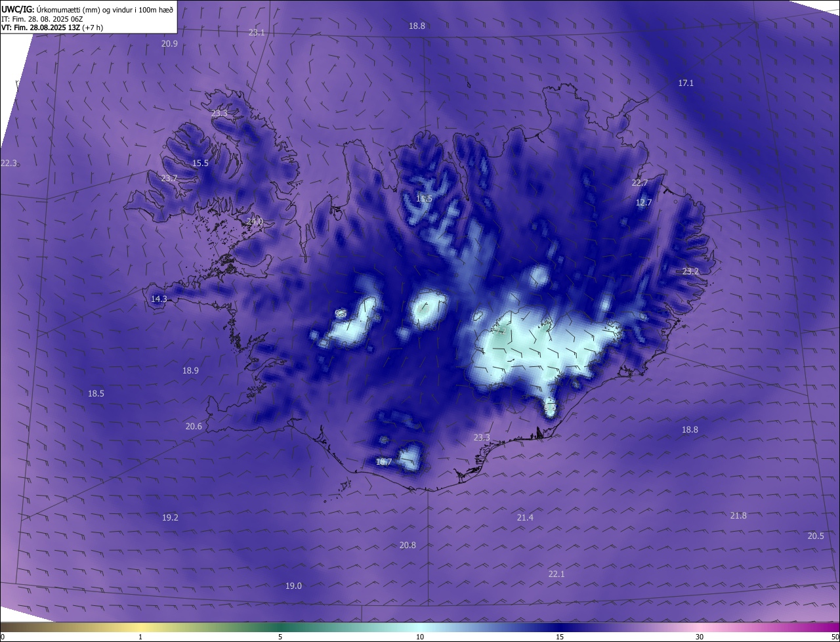This screenshot has width=840, height=642.
Task: Click the '19.0' wind value label
Action: pos(293,586)
